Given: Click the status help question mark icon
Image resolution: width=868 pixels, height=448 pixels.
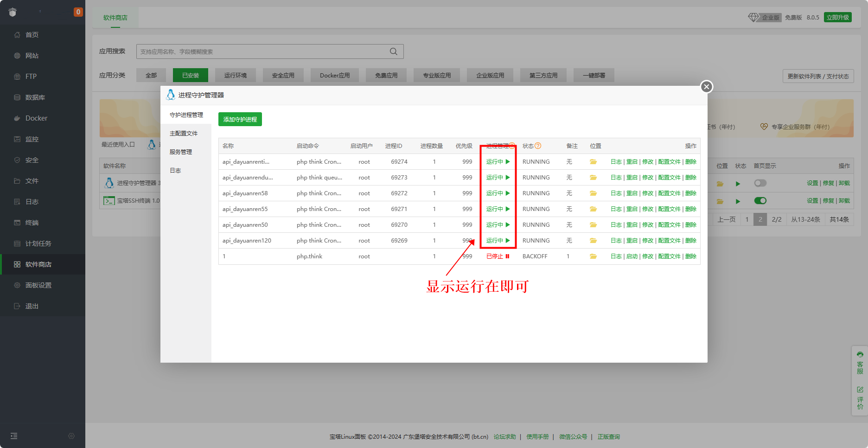Looking at the screenshot, I should [538, 146].
